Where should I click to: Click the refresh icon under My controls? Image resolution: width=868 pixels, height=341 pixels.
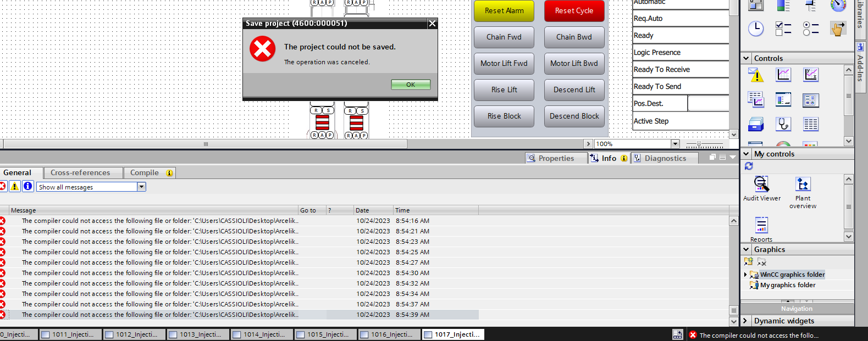[749, 166]
